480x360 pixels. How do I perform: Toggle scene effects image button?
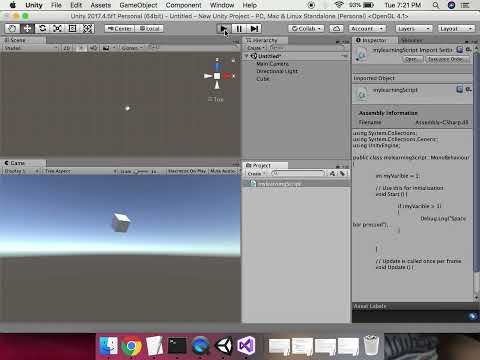(106, 48)
